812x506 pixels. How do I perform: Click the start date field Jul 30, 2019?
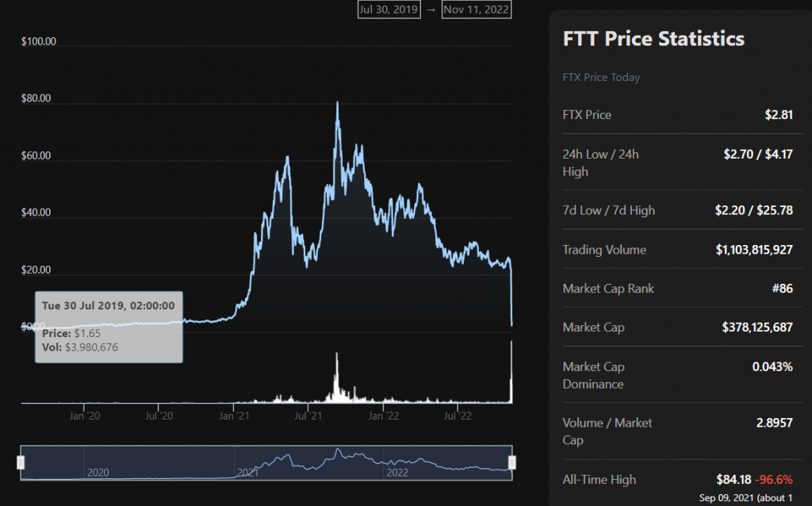pyautogui.click(x=389, y=10)
